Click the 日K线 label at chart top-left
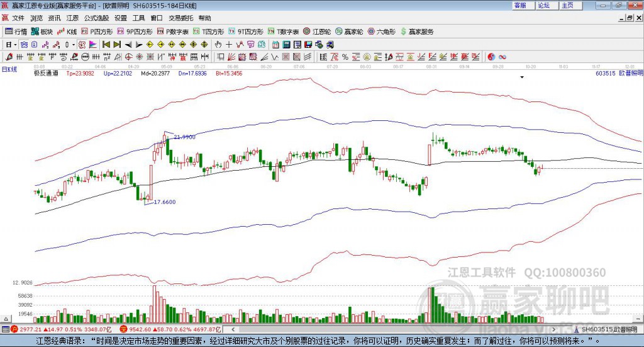The width and height of the screenshot is (644, 347). [9, 69]
